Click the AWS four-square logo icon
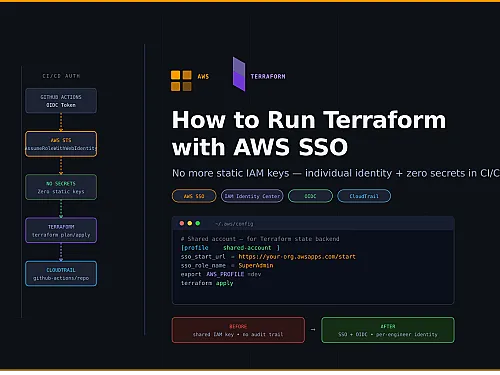 click(x=181, y=81)
